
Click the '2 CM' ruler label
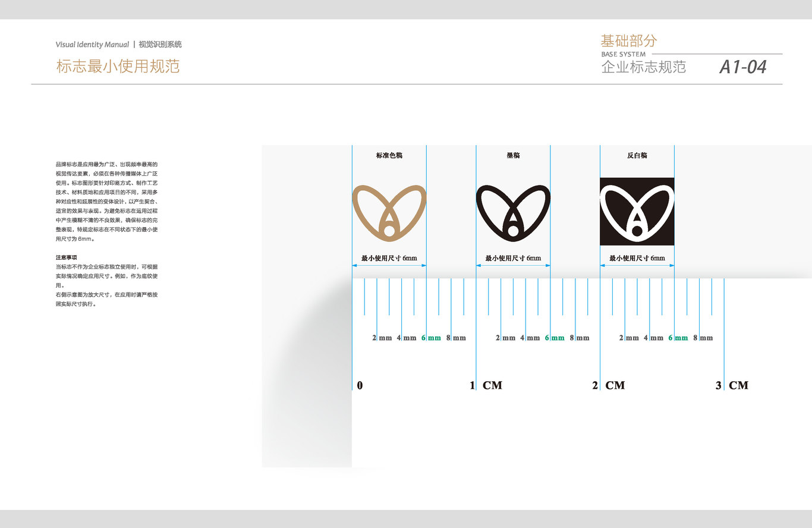609,385
